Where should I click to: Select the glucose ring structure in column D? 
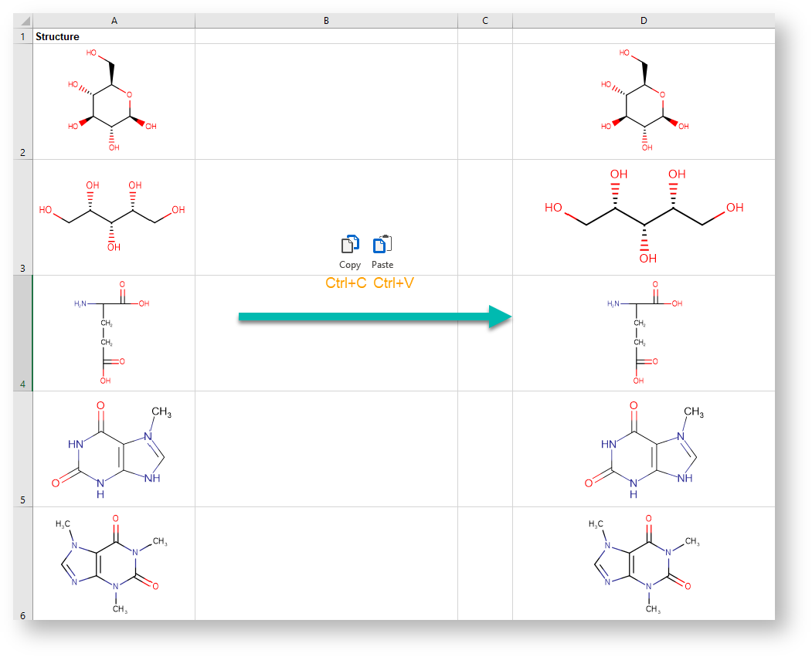click(x=644, y=100)
